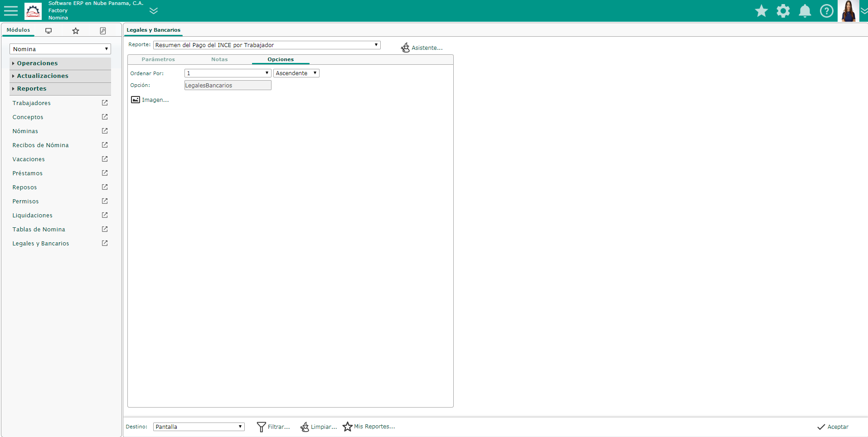Expand the Operaciones section

coord(60,63)
